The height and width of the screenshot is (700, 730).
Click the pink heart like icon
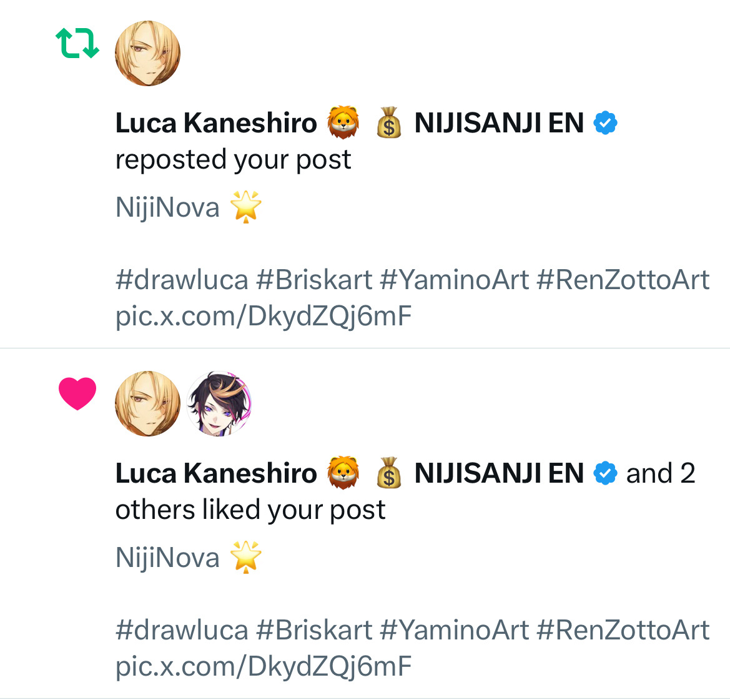(x=77, y=394)
